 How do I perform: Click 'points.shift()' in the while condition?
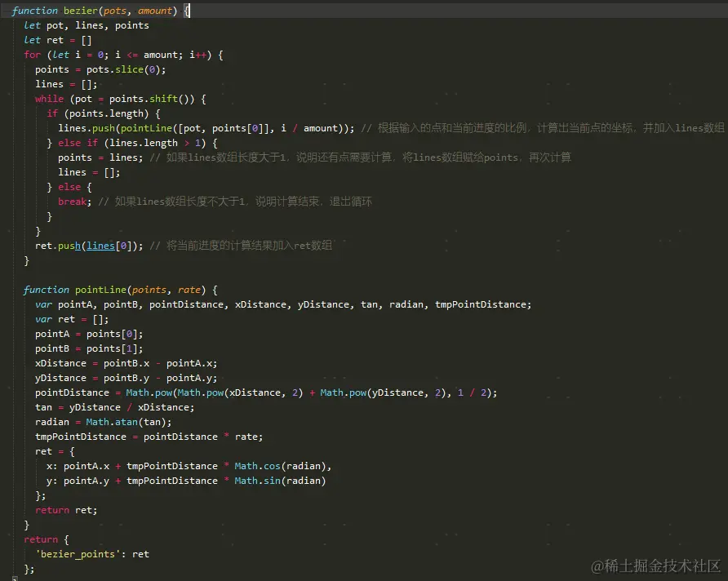(x=152, y=99)
